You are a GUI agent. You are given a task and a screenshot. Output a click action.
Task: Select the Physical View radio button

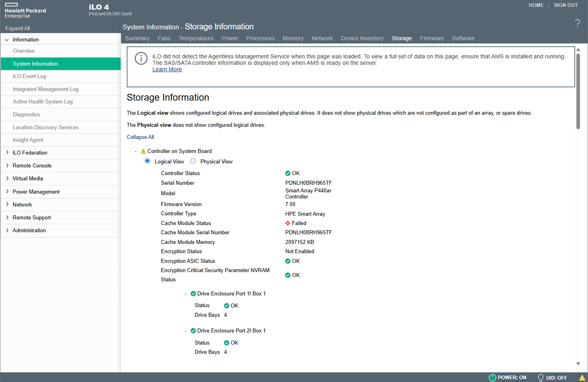[193, 161]
